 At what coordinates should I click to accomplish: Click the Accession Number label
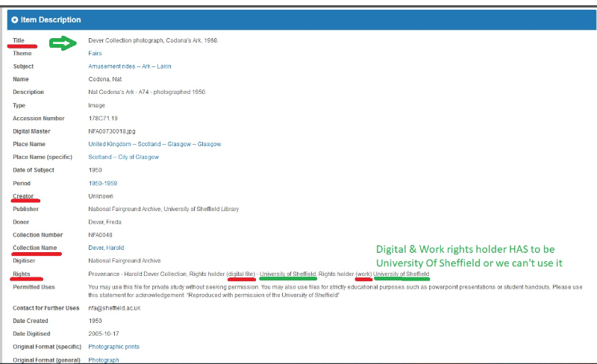coord(39,118)
